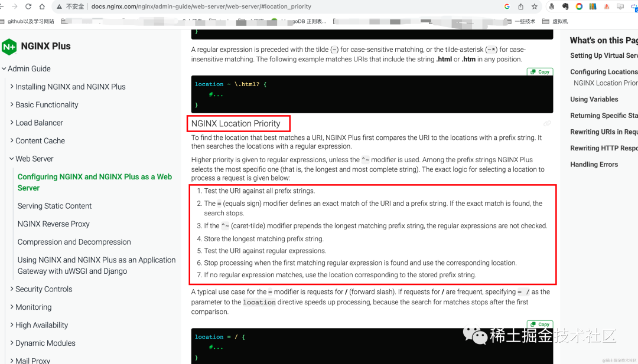
Task: Click the What's on this Page heading
Action: point(604,40)
